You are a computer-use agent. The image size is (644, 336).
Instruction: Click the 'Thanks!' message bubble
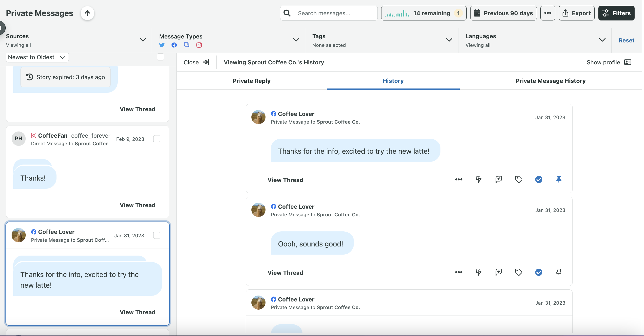click(35, 177)
